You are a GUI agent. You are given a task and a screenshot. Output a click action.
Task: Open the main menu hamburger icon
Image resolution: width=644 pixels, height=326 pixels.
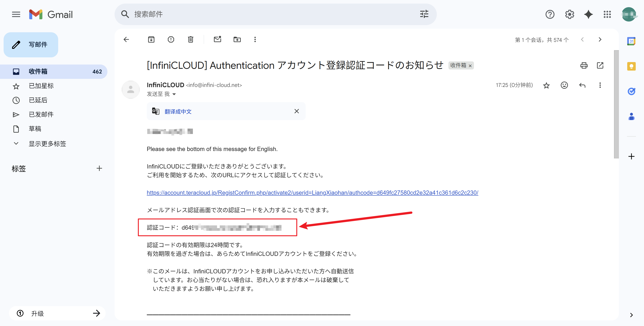pyautogui.click(x=16, y=14)
